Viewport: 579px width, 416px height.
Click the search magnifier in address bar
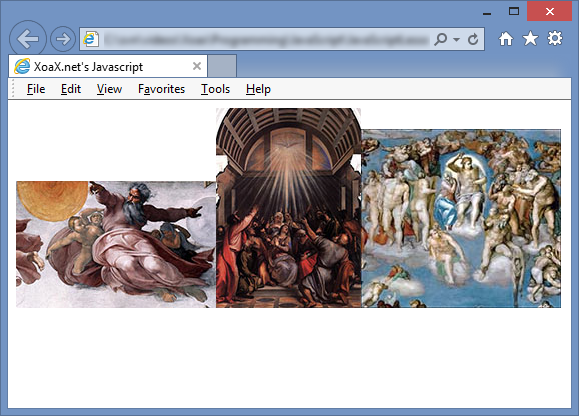coord(441,39)
